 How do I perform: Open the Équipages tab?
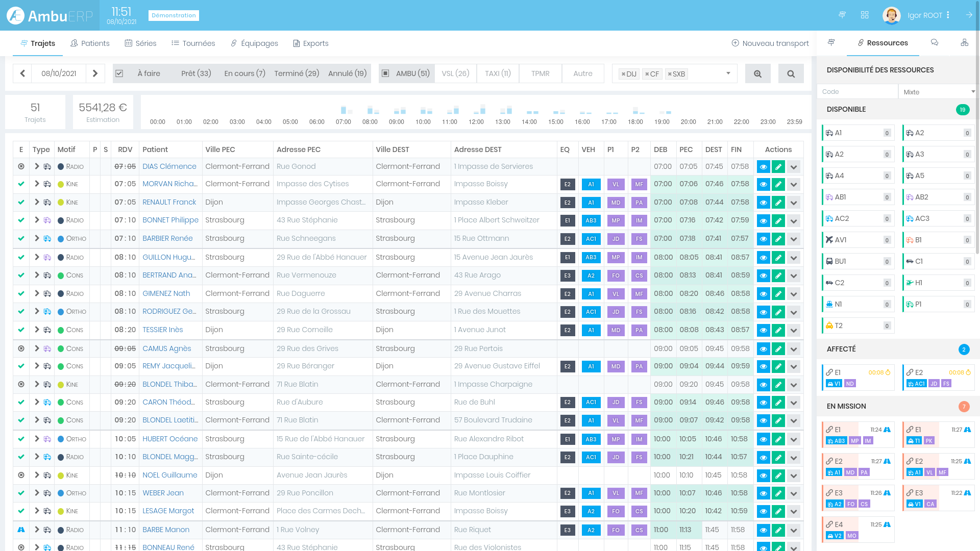(x=254, y=43)
